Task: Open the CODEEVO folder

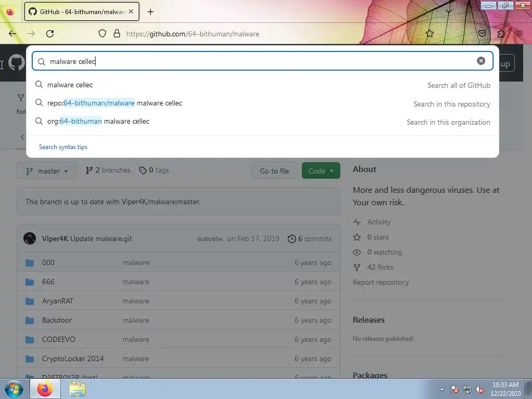Action: pyautogui.click(x=59, y=339)
